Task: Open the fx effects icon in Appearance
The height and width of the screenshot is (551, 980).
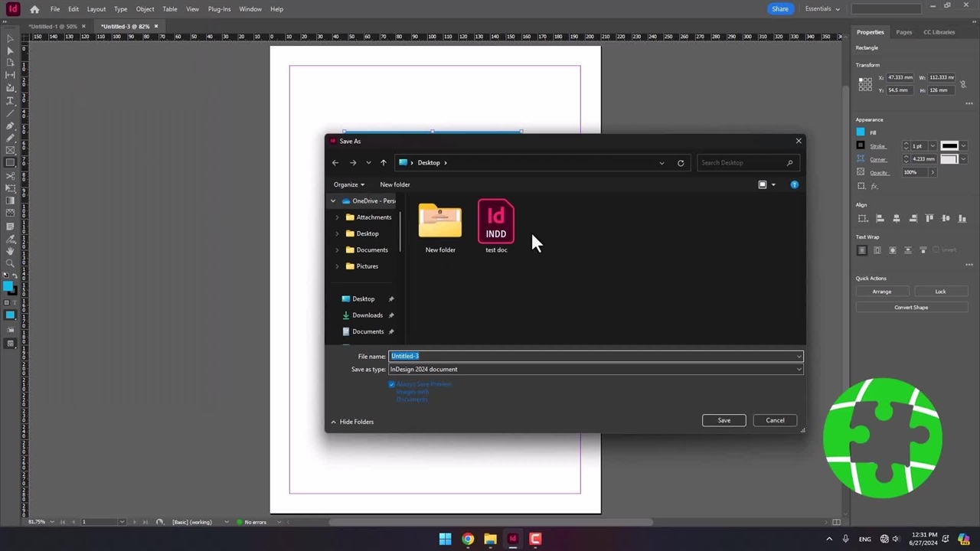Action: click(874, 186)
